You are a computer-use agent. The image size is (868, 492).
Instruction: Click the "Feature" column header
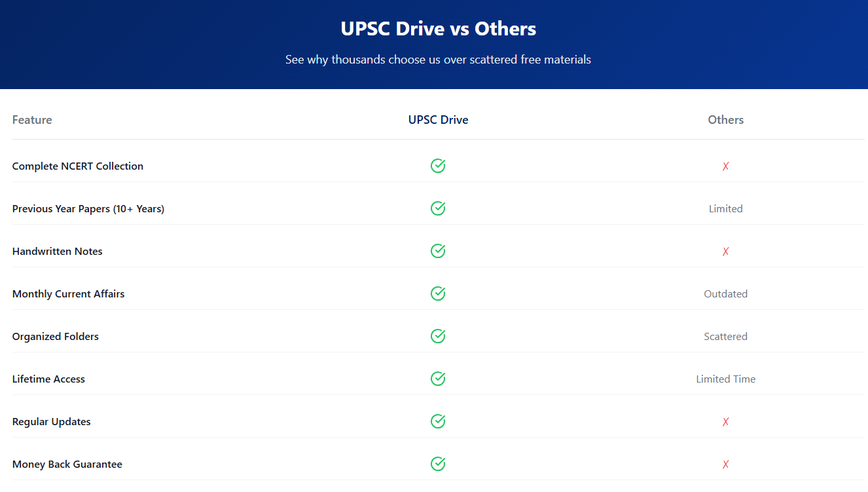point(32,120)
